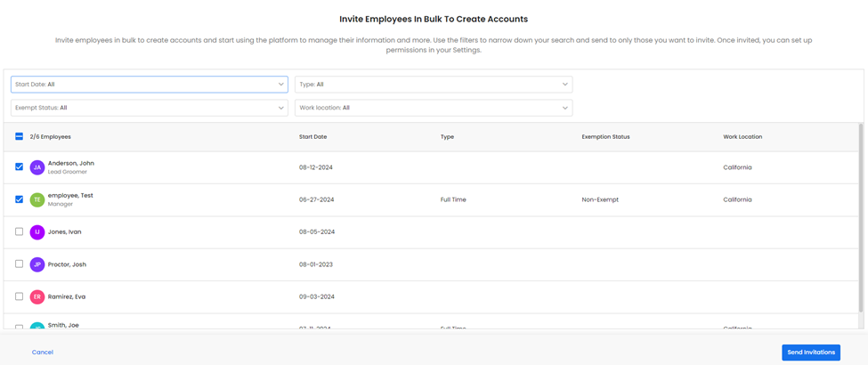Screen dimensions: 868x365
Task: Expand the Work location filter dropdown
Action: click(x=433, y=108)
